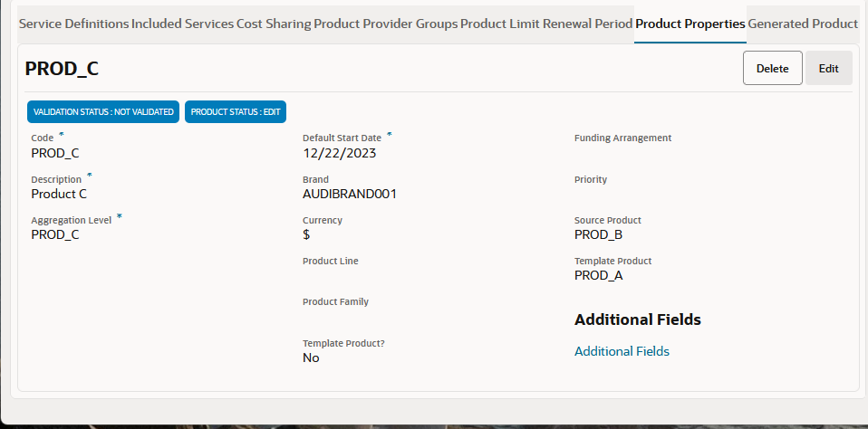Select the Cost Sharing tab
This screenshot has width=868, height=429.
click(274, 24)
